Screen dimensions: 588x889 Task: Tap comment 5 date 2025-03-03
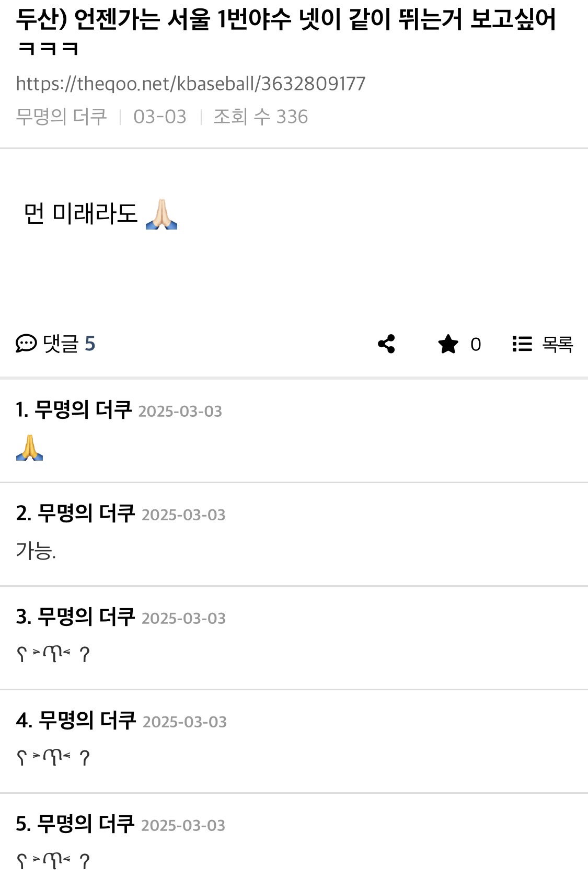[x=183, y=825]
